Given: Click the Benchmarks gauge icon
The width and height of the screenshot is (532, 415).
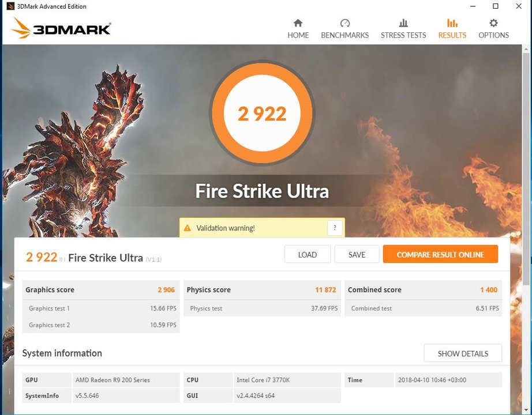Looking at the screenshot, I should point(344,22).
